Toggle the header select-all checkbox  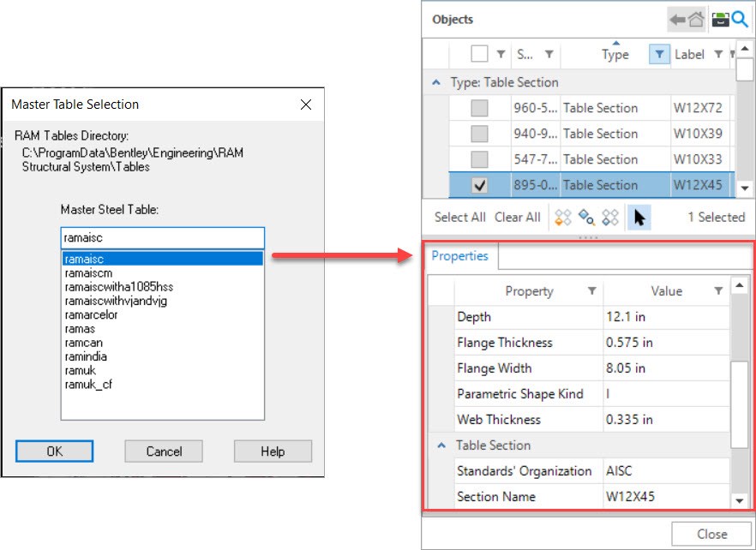coord(480,55)
